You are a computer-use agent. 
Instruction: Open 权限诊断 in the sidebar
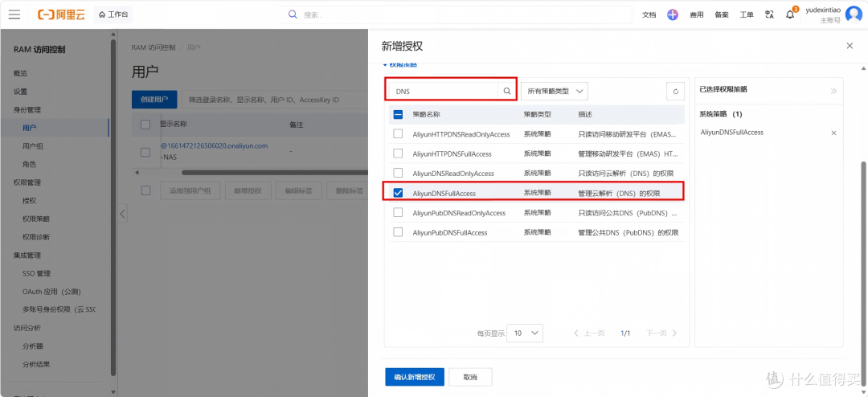click(x=36, y=237)
